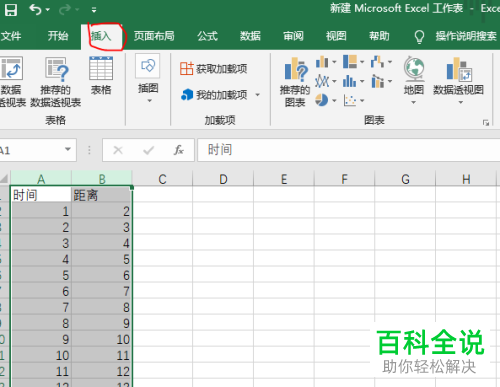
Task: Click cell B1 containing 距离
Action: point(102,195)
